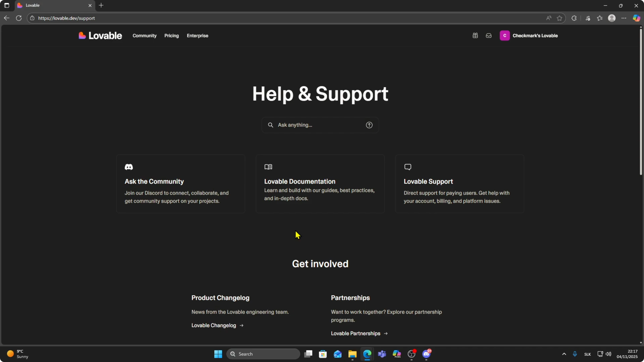The width and height of the screenshot is (644, 362).
Task: Follow the Lovable Partnerships link
Action: [x=359, y=333]
